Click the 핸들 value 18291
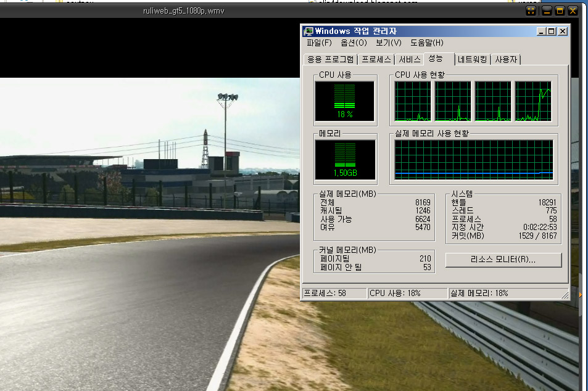The height and width of the screenshot is (391, 588). tap(547, 202)
